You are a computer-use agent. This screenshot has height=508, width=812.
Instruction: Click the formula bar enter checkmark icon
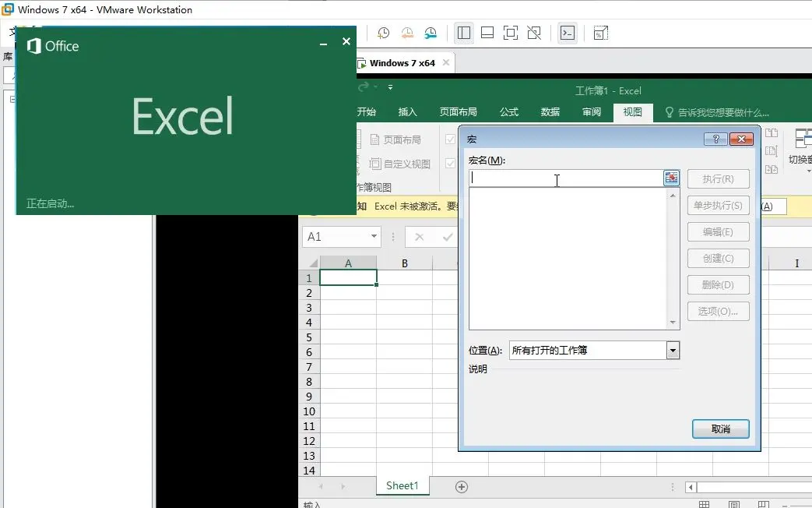tap(448, 237)
